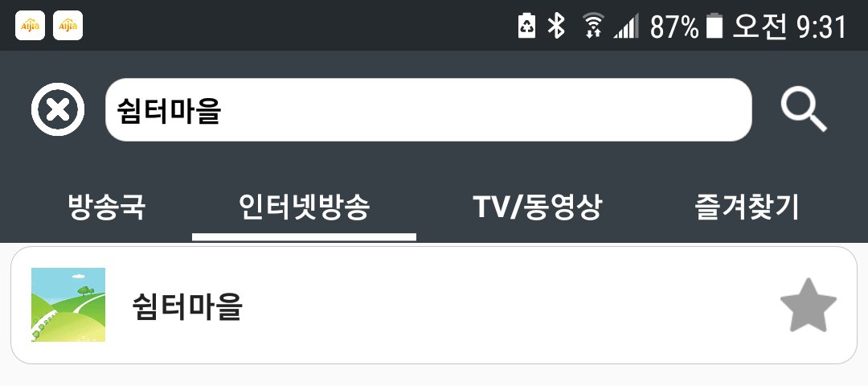Screen dimensions: 868x386
Task: Switch to the 방송국 tab
Action: tap(107, 207)
